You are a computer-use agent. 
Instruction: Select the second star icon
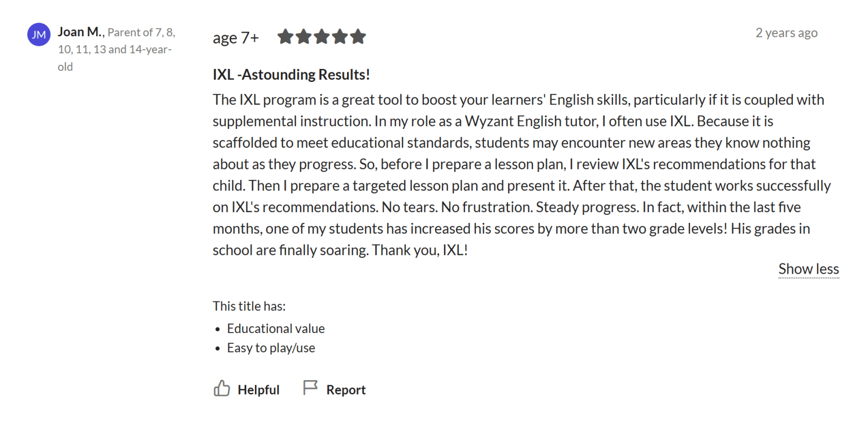click(303, 36)
